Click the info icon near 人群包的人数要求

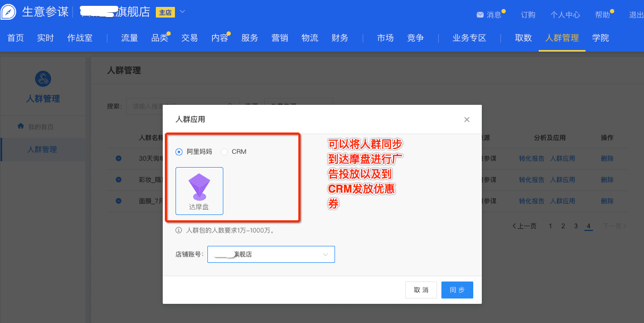pyautogui.click(x=179, y=231)
